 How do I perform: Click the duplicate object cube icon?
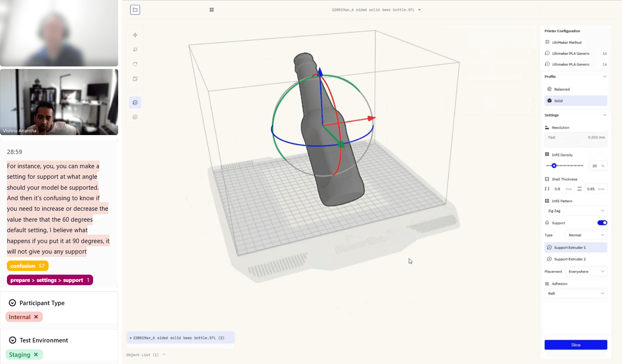135,79
